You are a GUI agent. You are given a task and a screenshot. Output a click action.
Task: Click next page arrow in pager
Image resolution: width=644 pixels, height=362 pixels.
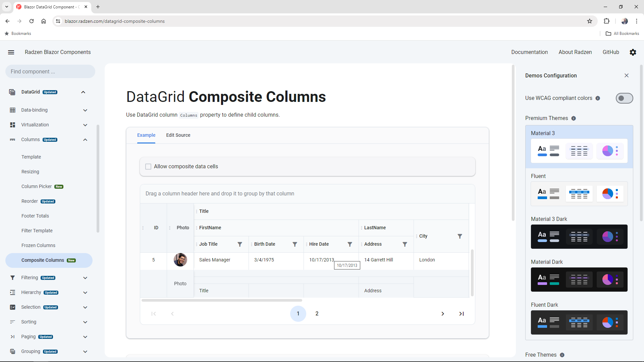(x=443, y=314)
